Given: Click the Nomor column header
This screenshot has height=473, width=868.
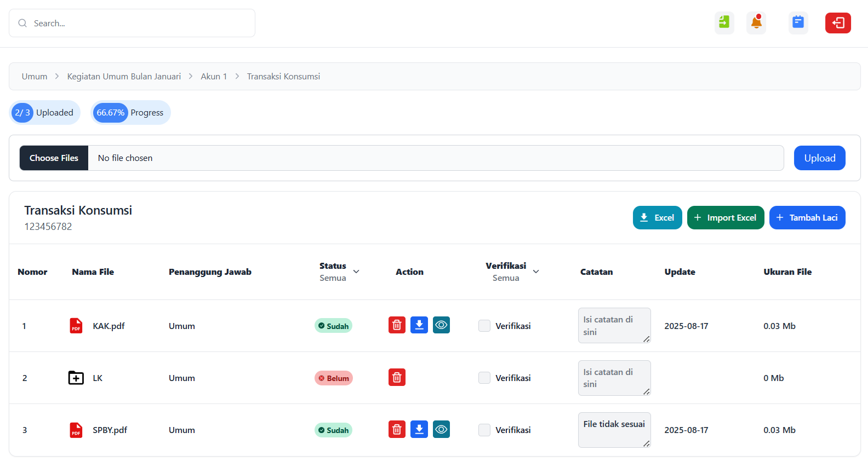Looking at the screenshot, I should [x=32, y=272].
